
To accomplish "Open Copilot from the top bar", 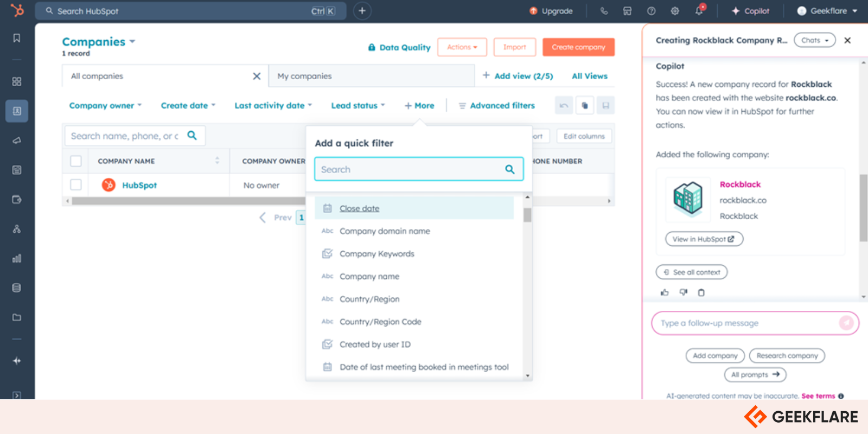I will pyautogui.click(x=750, y=11).
